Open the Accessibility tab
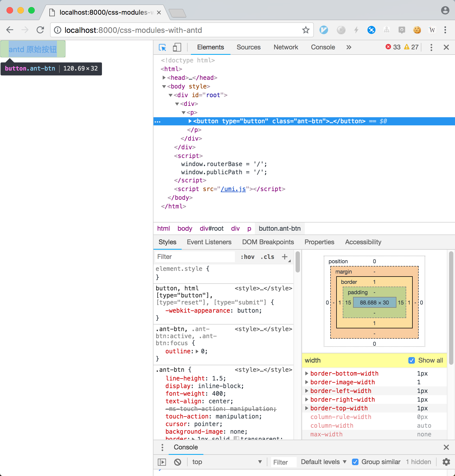The image size is (455, 476). (x=363, y=242)
